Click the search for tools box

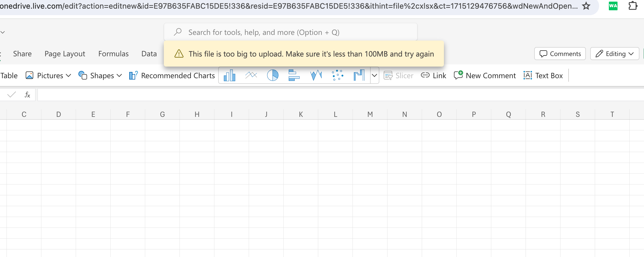(291, 32)
